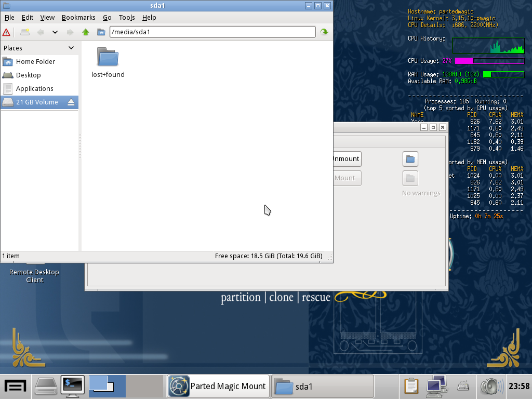
Task: Click the 23:58 taskbar clock
Action: tap(519, 386)
